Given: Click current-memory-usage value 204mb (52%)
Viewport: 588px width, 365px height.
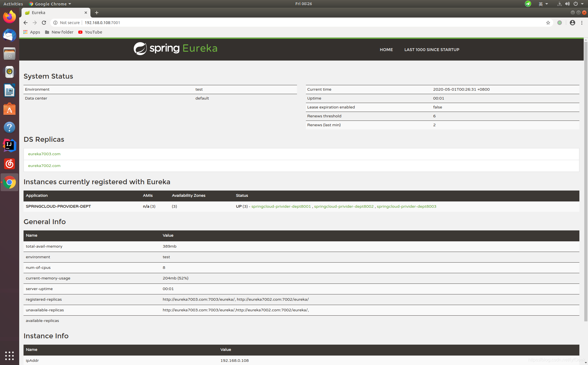Looking at the screenshot, I should tap(175, 278).
